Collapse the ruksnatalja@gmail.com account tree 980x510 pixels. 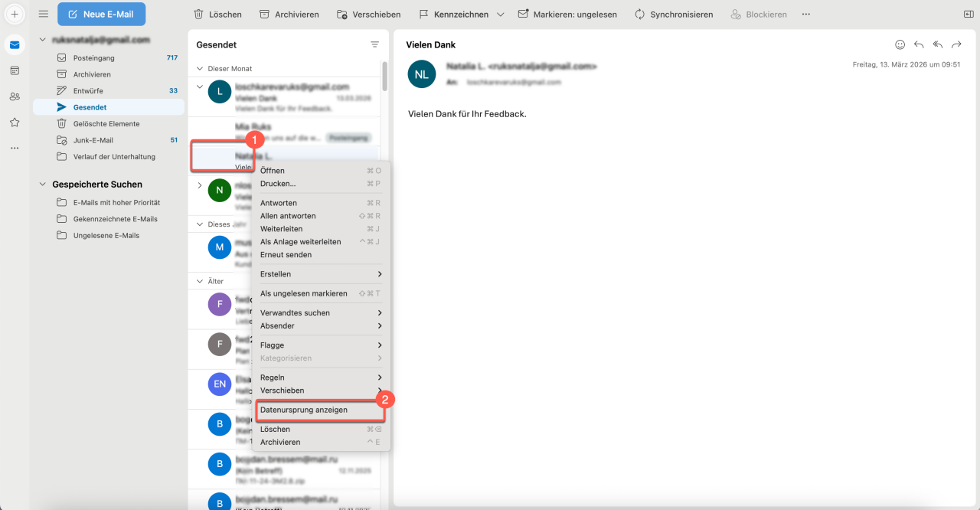[41, 39]
